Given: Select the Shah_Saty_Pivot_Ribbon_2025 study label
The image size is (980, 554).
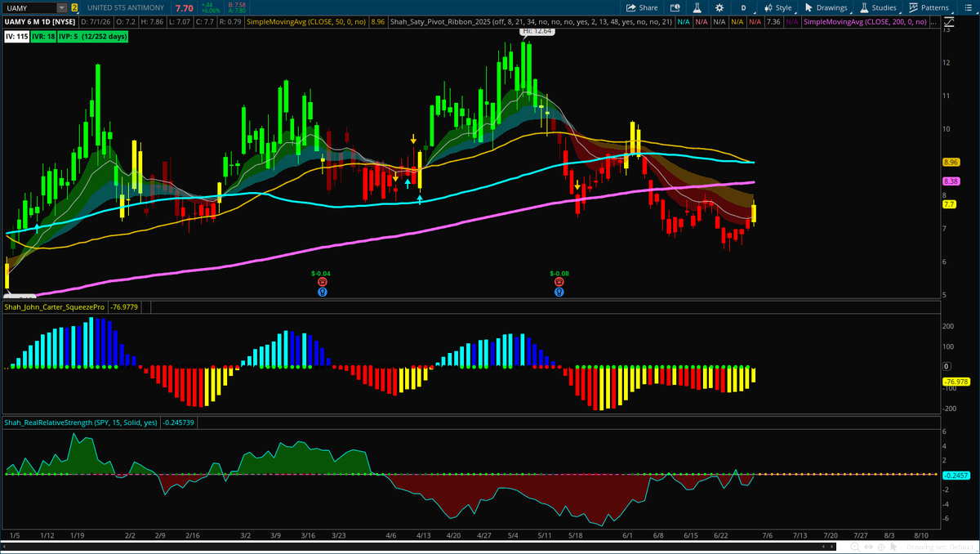Looking at the screenshot, I should [x=530, y=22].
